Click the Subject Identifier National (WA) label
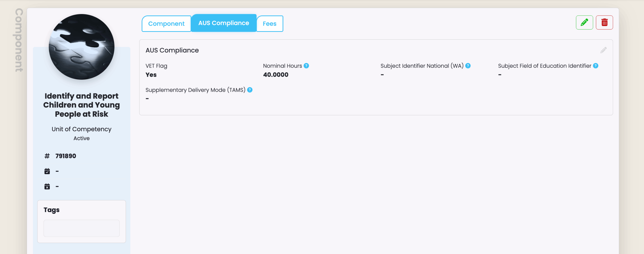 click(x=422, y=66)
